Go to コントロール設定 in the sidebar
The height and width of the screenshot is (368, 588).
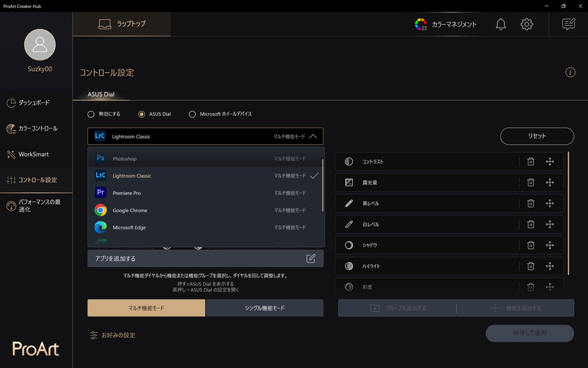[x=36, y=180]
